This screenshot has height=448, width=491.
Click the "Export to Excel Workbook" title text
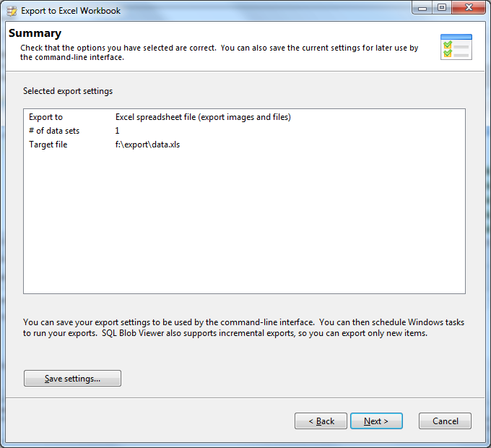click(71, 11)
